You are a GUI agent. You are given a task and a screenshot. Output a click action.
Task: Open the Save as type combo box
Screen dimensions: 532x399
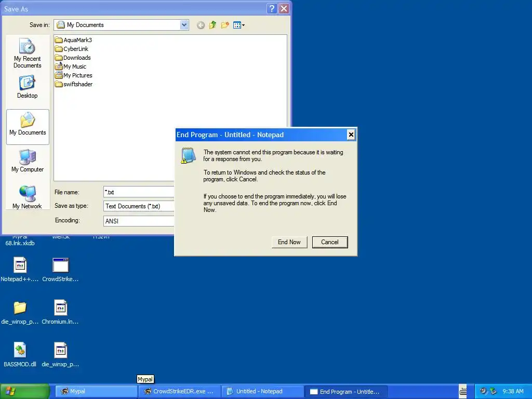click(x=139, y=206)
